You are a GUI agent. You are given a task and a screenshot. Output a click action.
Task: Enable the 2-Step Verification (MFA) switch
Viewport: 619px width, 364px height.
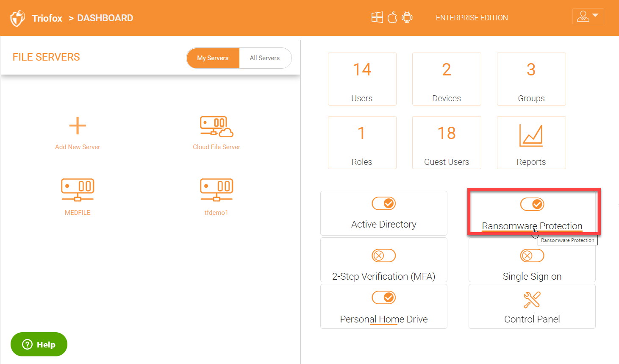(384, 256)
